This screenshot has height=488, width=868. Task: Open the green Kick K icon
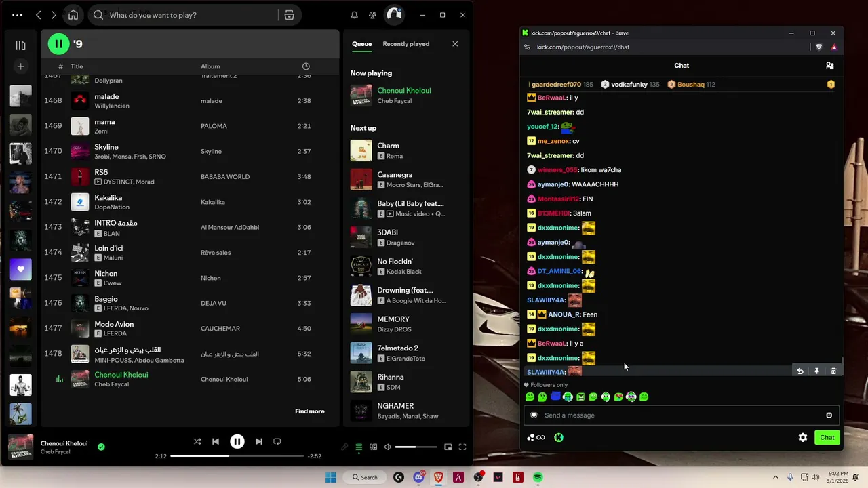[559, 438]
